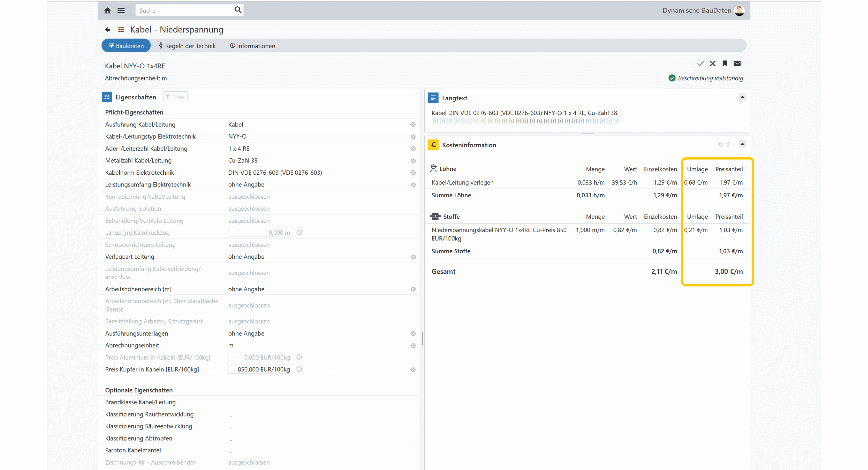Viewport: 868px width, 470px height.
Task: Open cost settings gear icon
Action: coord(720,144)
